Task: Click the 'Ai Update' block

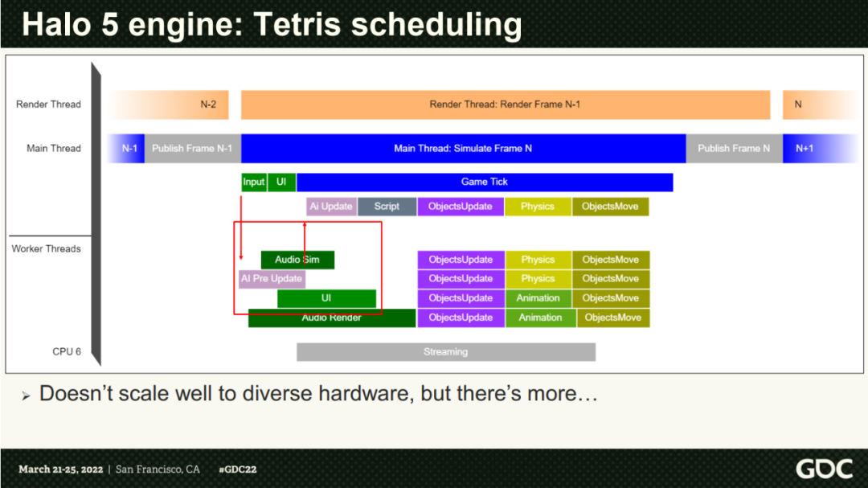Action: coord(332,207)
